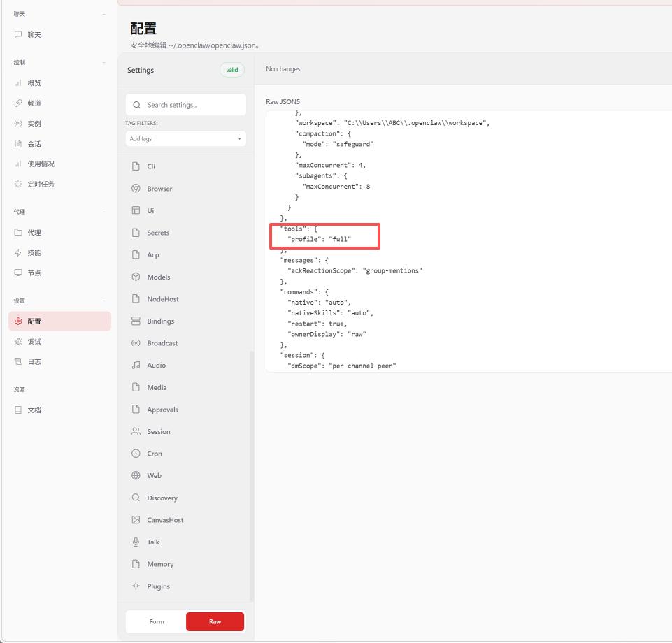Image resolution: width=672 pixels, height=643 pixels.
Task: Click the Search settings input field
Action: (x=192, y=105)
